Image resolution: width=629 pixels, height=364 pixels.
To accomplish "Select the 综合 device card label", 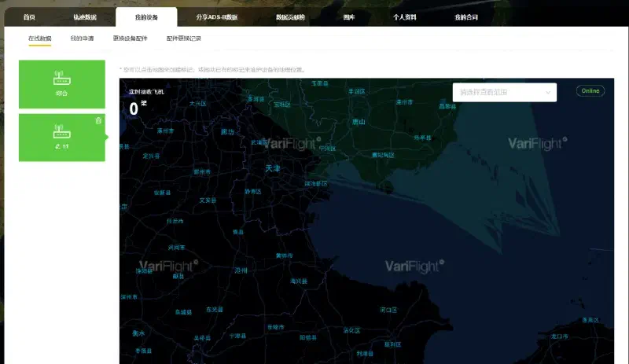I will pyautogui.click(x=62, y=94).
